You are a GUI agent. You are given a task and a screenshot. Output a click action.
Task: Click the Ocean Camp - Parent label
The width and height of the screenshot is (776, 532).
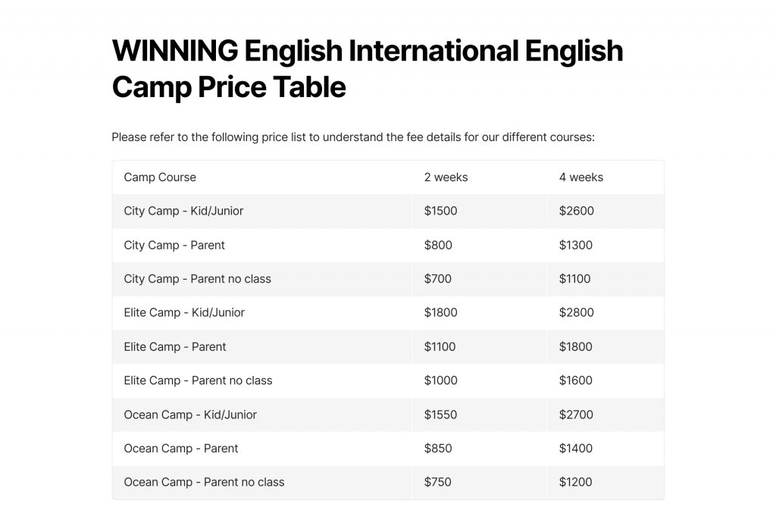pos(181,448)
